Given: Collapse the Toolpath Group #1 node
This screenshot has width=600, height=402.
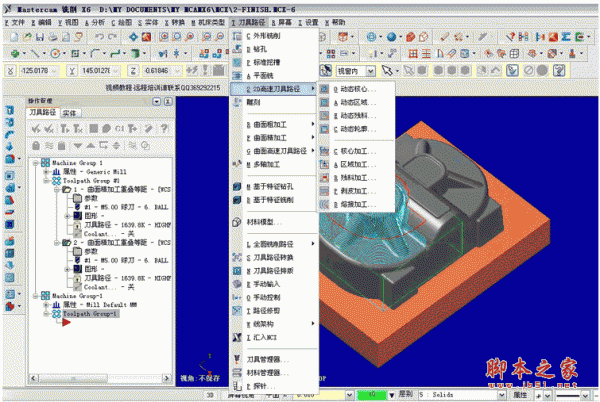Looking at the screenshot, I should [x=46, y=181].
